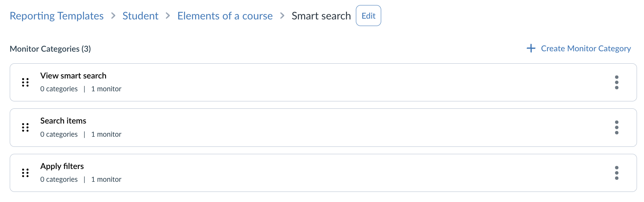Open options menu for Apply filters
The width and height of the screenshot is (644, 202).
(x=616, y=173)
